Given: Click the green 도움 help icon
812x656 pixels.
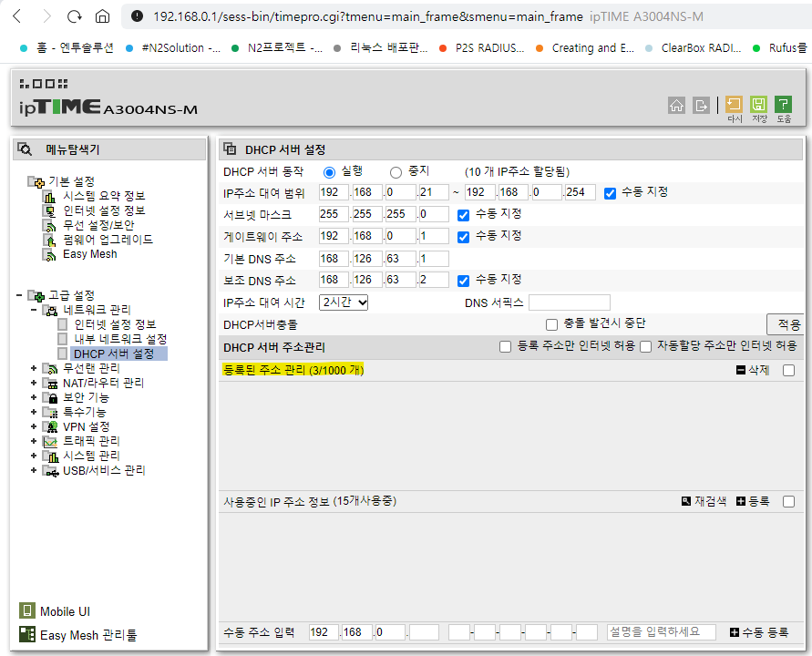Looking at the screenshot, I should tap(783, 105).
